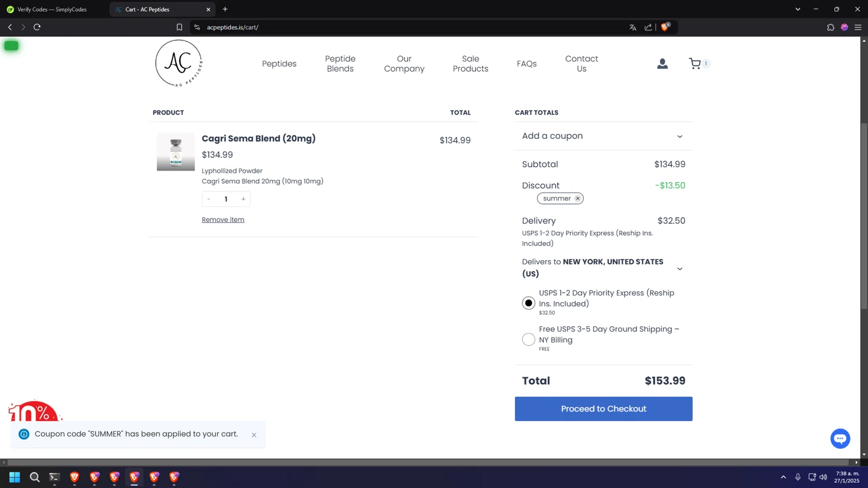868x488 pixels.
Task: Click the site info icon in address bar
Action: tap(197, 27)
